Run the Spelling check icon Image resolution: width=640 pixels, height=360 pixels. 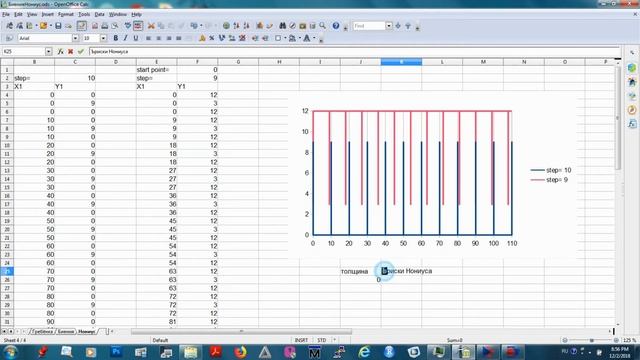point(128,26)
